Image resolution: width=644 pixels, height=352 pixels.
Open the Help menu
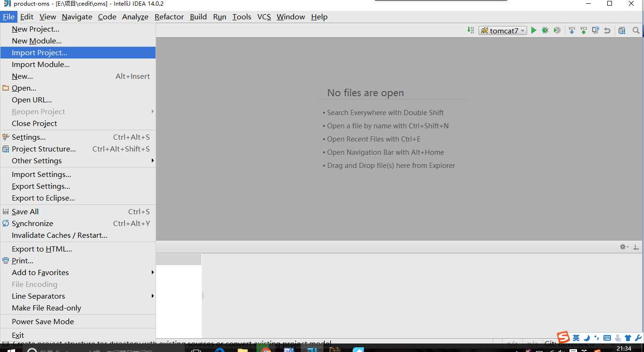pyautogui.click(x=319, y=17)
